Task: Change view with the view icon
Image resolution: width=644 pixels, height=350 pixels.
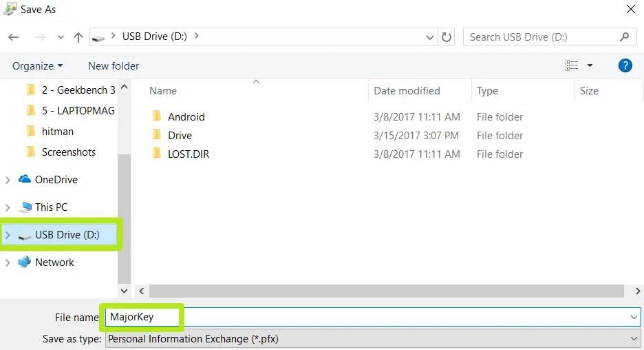Action: tap(572, 65)
